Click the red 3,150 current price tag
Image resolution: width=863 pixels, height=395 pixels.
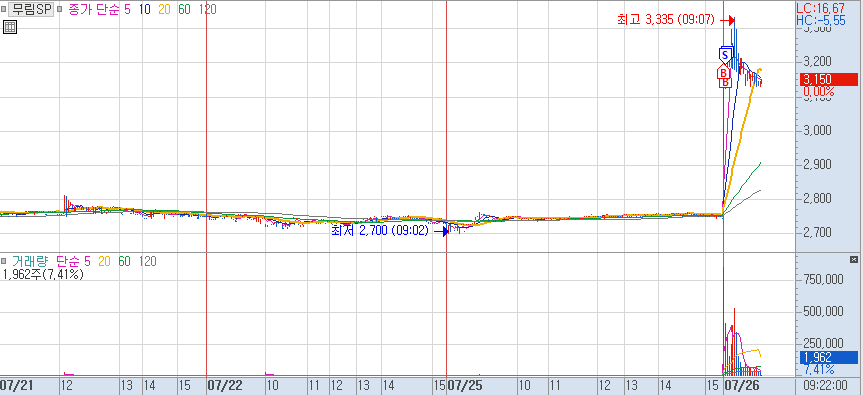tap(828, 79)
